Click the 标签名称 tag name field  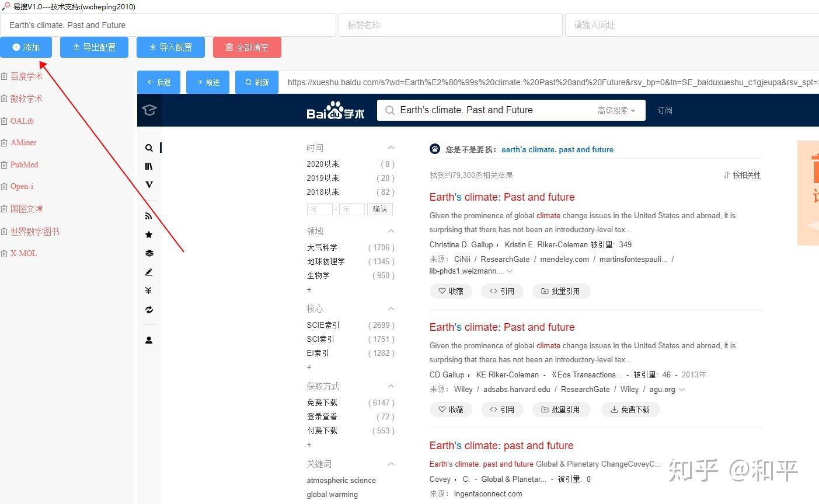451,25
